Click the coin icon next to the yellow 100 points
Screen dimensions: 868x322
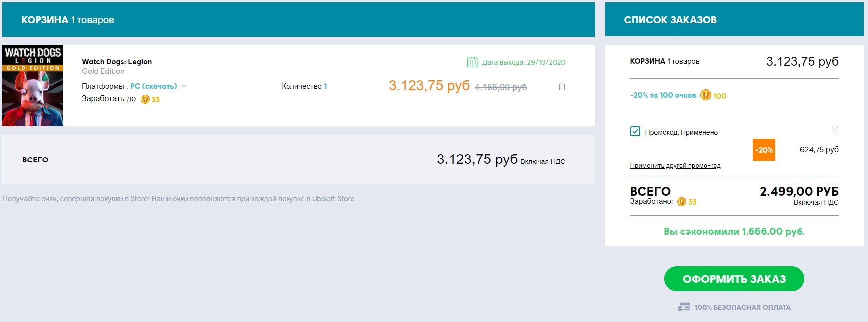pos(705,95)
